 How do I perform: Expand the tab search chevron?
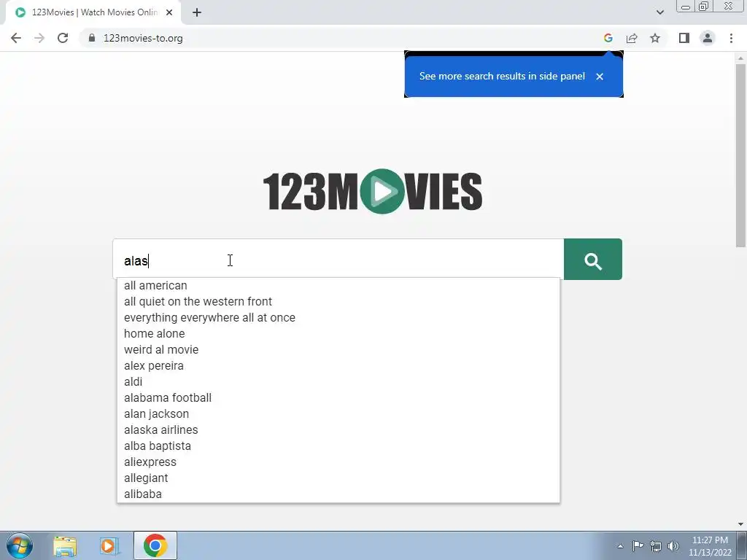coord(659,12)
